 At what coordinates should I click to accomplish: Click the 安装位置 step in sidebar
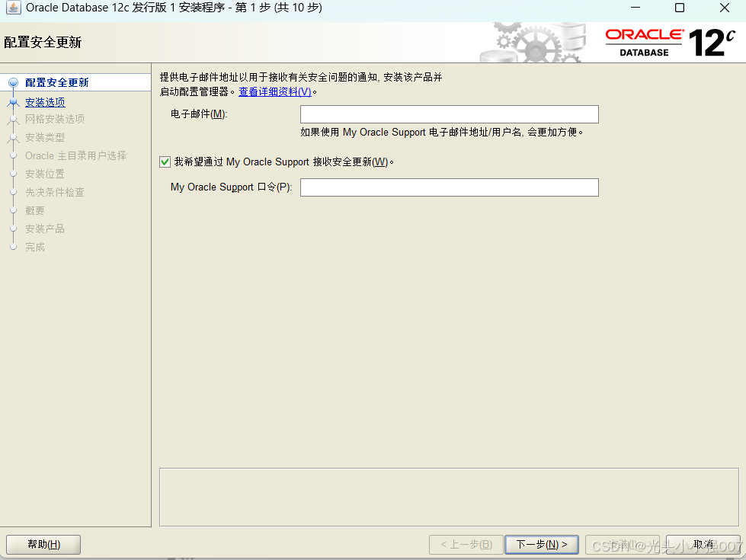(x=45, y=174)
